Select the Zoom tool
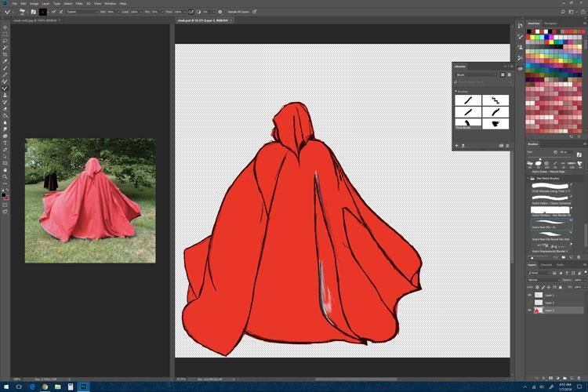The height and width of the screenshot is (392, 588). click(5, 177)
